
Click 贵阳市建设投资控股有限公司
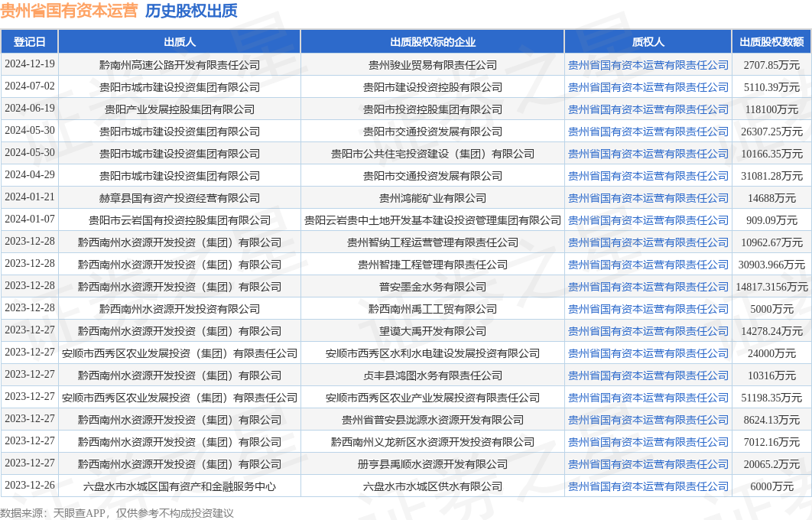433,87
